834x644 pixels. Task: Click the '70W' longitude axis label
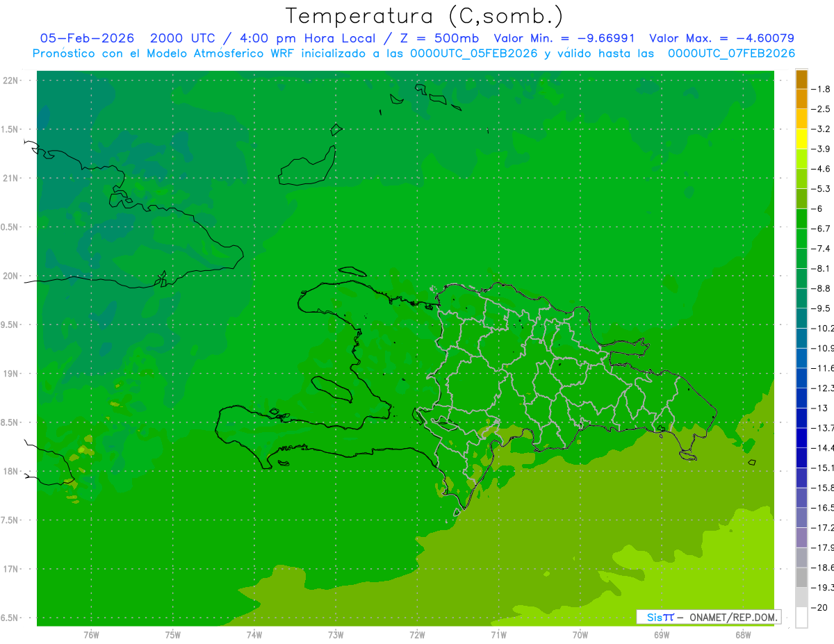point(580,634)
